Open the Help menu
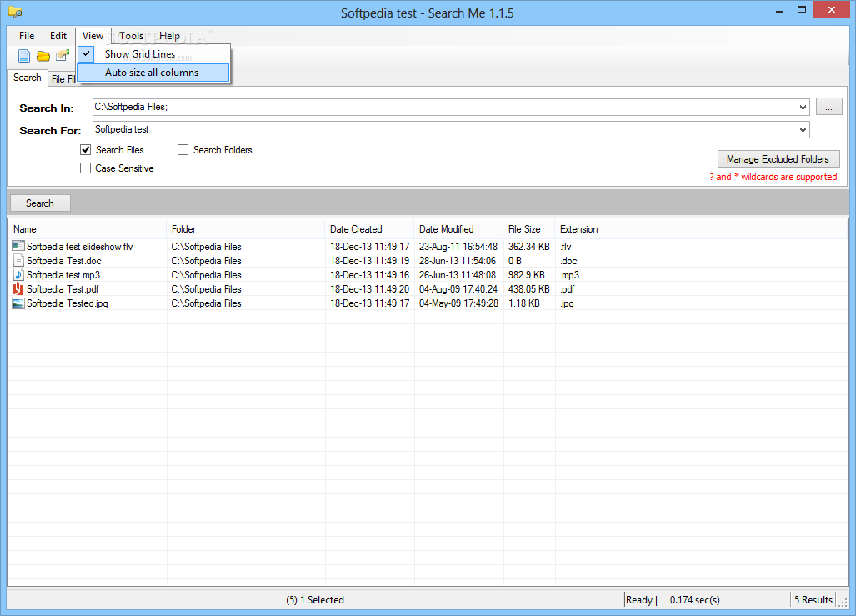The height and width of the screenshot is (616, 856). tap(170, 36)
